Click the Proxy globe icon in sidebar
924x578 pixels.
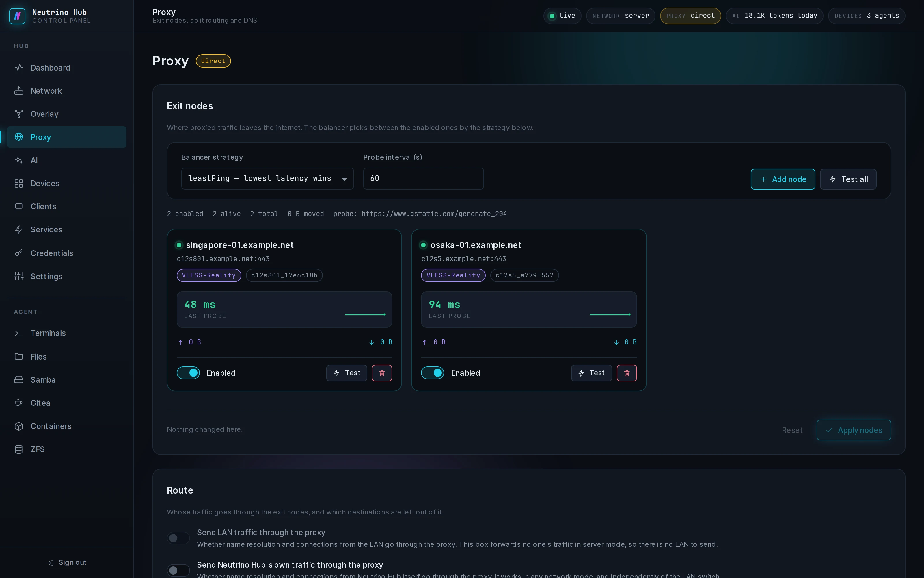click(x=19, y=137)
